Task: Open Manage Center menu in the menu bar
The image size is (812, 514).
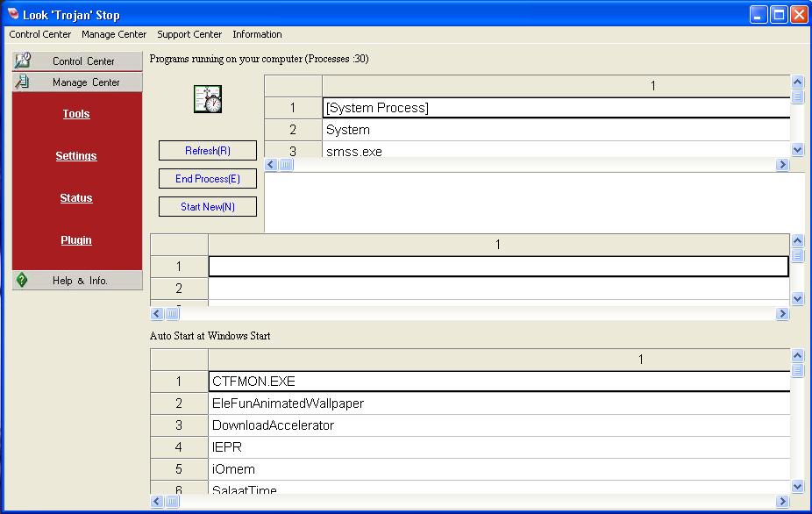Action: [x=114, y=34]
